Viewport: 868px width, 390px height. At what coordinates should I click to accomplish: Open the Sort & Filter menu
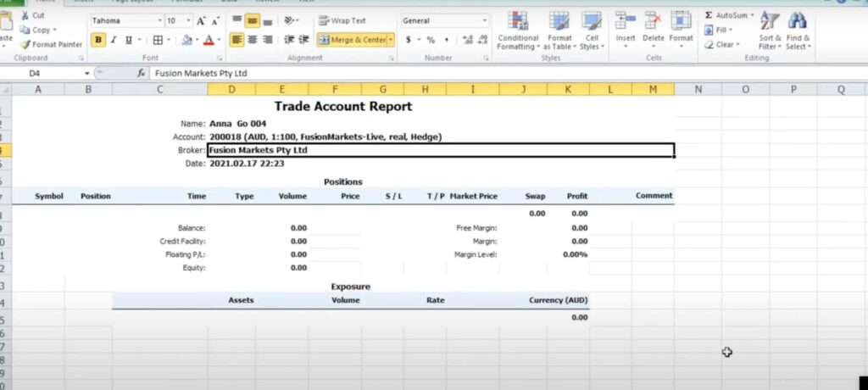770,31
